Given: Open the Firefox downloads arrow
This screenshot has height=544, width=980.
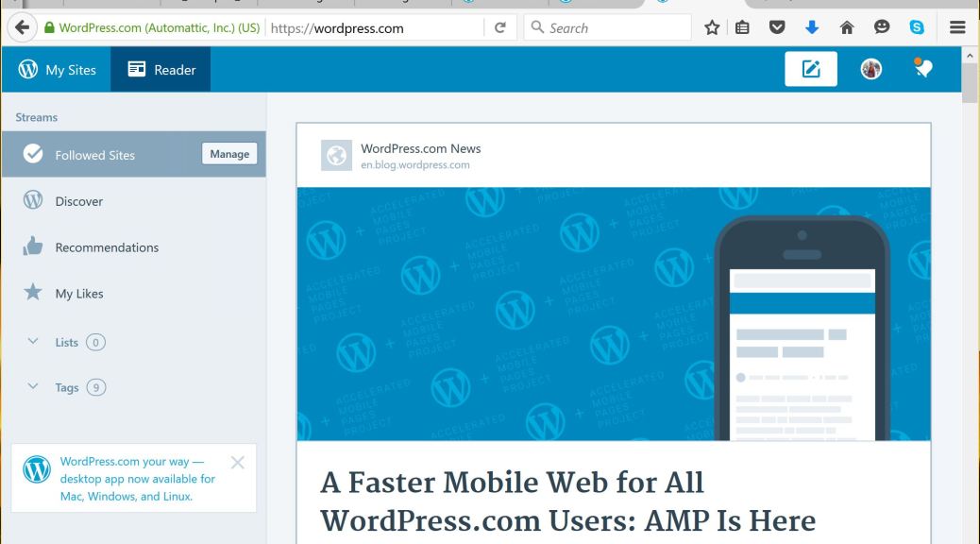Looking at the screenshot, I should click(811, 27).
